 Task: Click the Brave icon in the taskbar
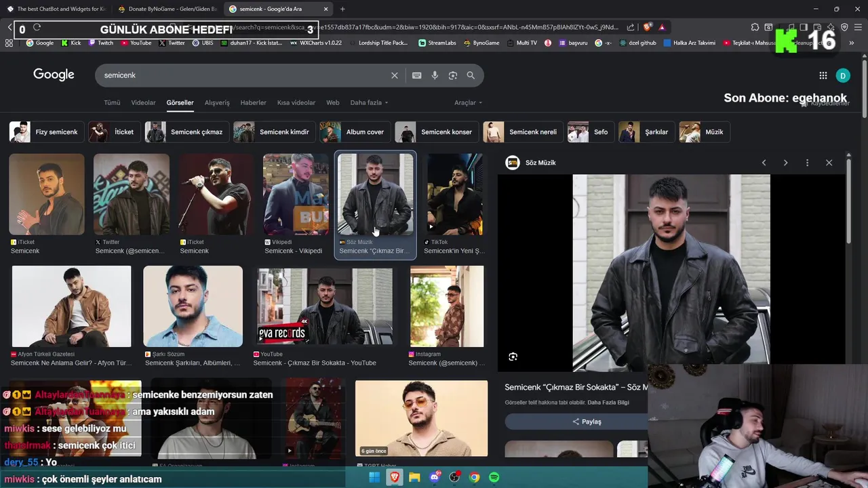pyautogui.click(x=395, y=478)
